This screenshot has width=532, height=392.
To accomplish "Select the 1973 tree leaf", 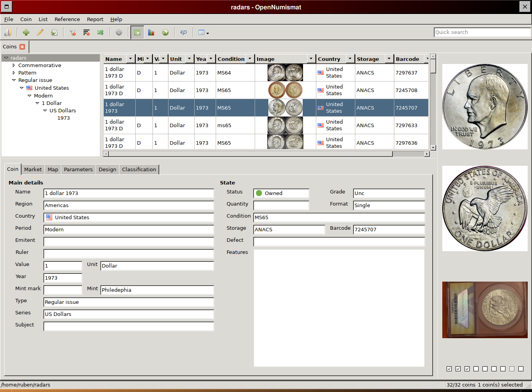I will (64, 118).
